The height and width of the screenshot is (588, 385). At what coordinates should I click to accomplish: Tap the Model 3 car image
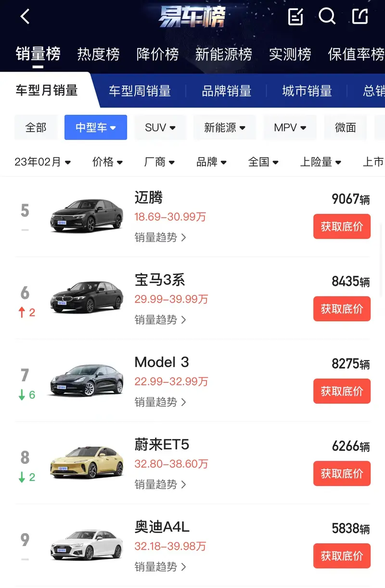87,381
